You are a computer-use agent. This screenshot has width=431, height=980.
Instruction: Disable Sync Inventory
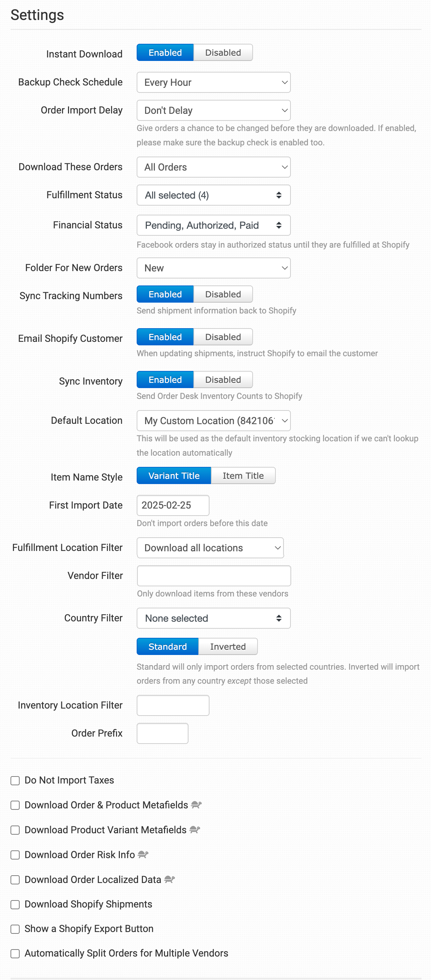[223, 379]
